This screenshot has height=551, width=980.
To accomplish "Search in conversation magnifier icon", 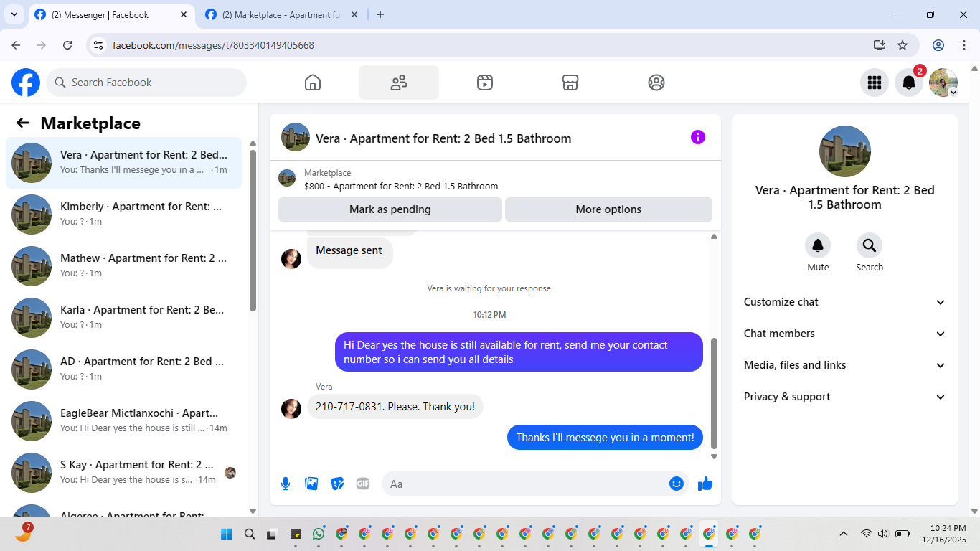I will coord(870,246).
